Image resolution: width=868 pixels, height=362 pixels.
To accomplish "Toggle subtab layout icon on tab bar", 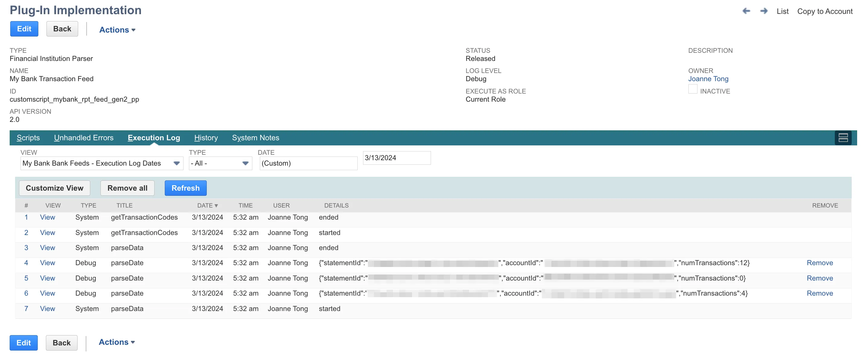I will pyautogui.click(x=843, y=138).
